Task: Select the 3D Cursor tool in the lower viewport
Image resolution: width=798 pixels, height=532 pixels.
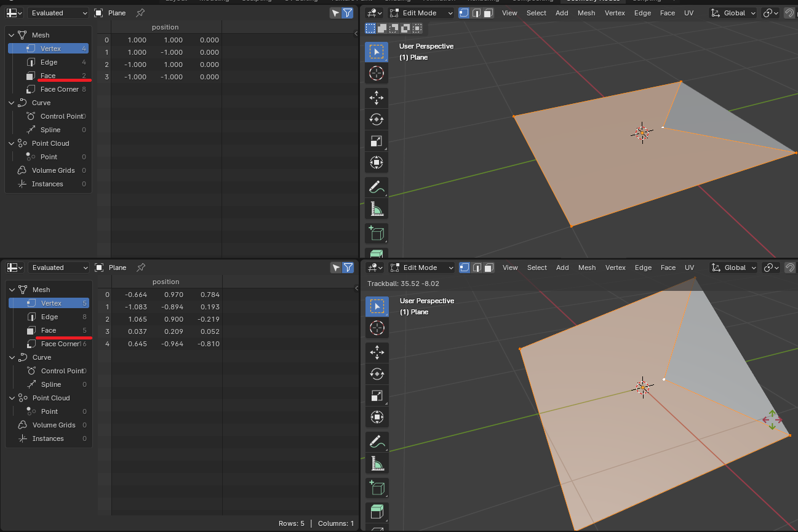Action: (377, 328)
